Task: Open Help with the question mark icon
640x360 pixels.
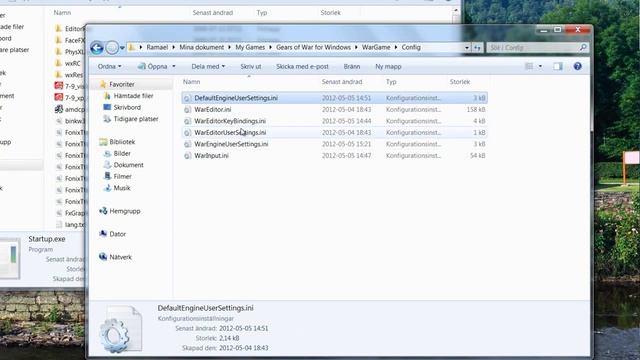Action: pyautogui.click(x=578, y=66)
